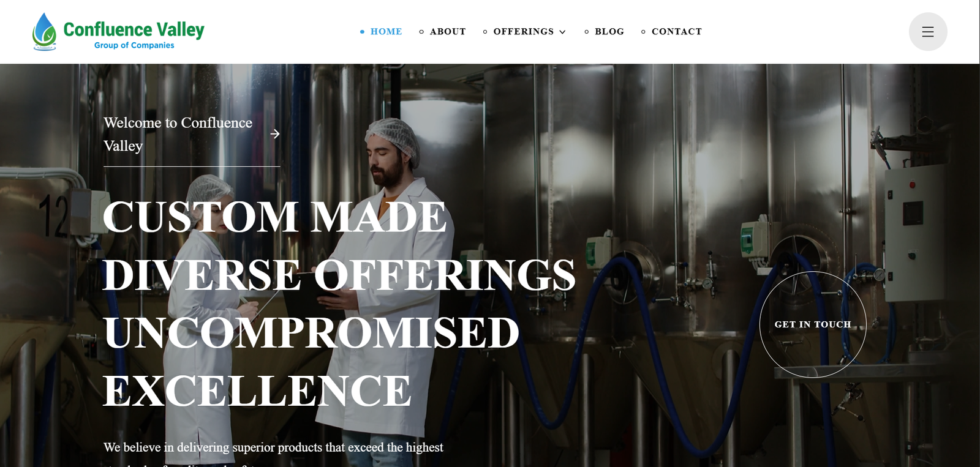The width and height of the screenshot is (980, 467).
Task: Click the water drop logo icon
Action: (44, 32)
